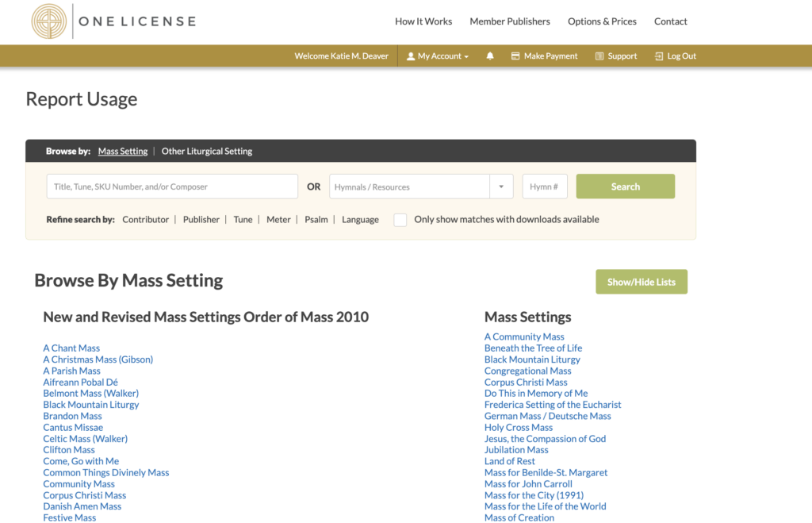Click the ONE LICENSE logo icon
812x523 pixels.
point(49,21)
